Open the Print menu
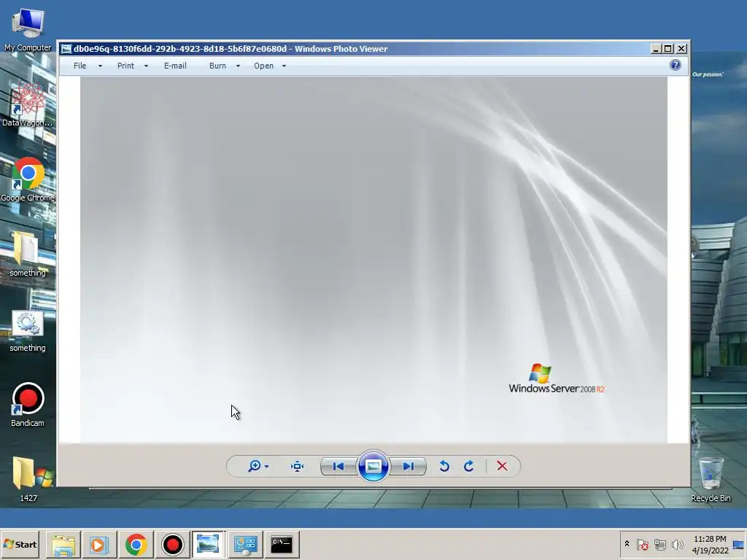Viewport: 747px width, 560px height. 125,66
